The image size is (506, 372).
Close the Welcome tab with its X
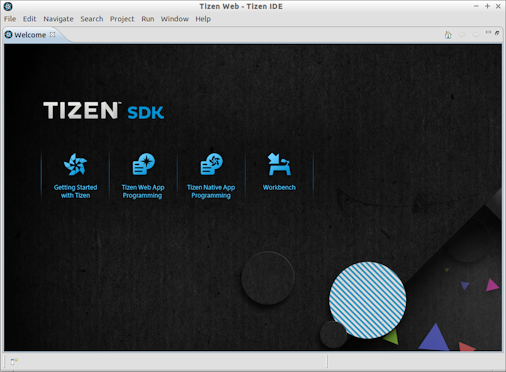[52, 34]
